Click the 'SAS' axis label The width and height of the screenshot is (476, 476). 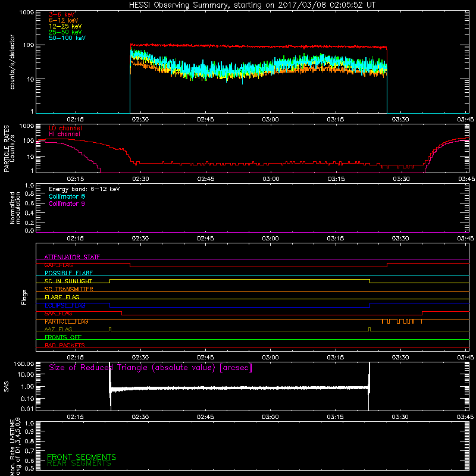7,387
